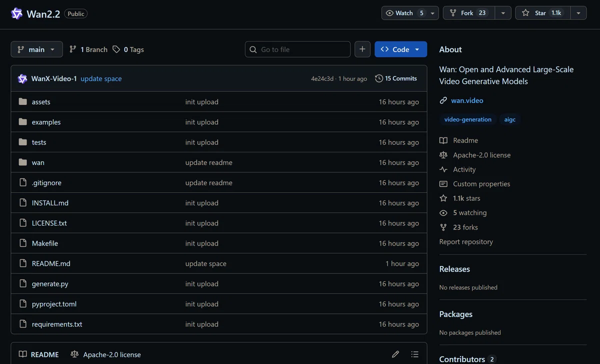Click the pencil edit README icon

[395, 354]
